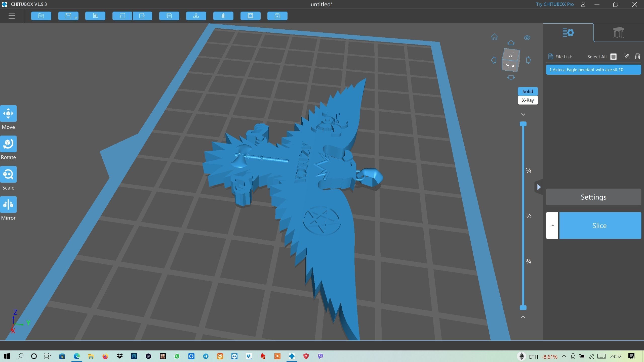Toggle the Select All checkbox
This screenshot has width=644, height=362.
click(x=613, y=57)
